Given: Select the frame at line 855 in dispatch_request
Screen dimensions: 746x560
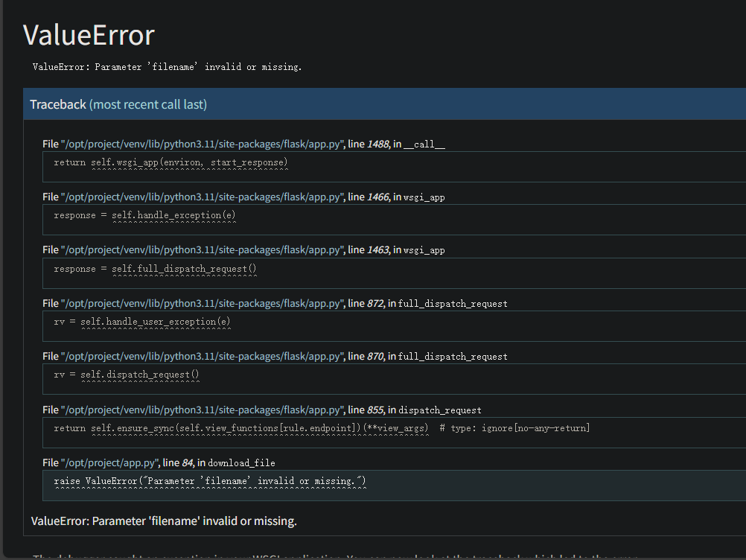Looking at the screenshot, I should coord(261,410).
